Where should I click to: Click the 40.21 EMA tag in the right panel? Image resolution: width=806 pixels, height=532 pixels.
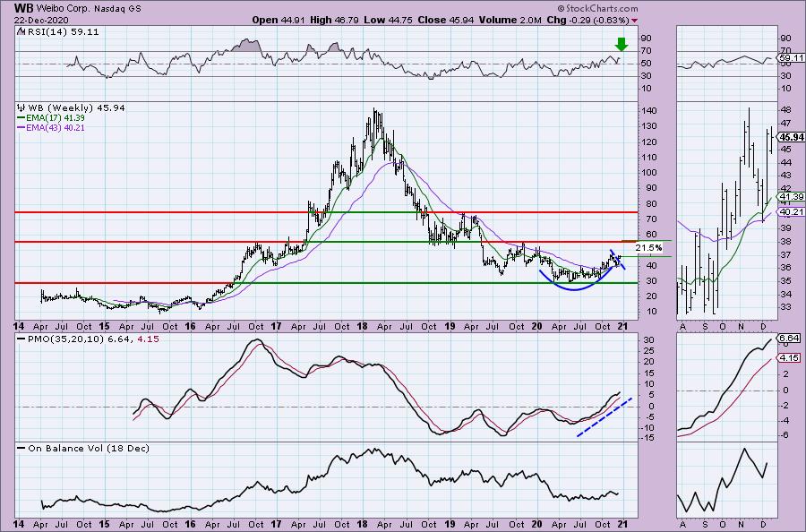pos(791,211)
